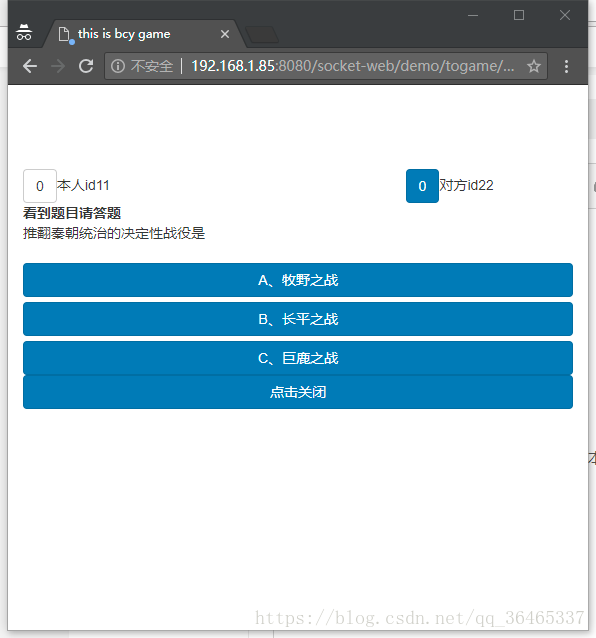Open a new tab button

point(262,35)
